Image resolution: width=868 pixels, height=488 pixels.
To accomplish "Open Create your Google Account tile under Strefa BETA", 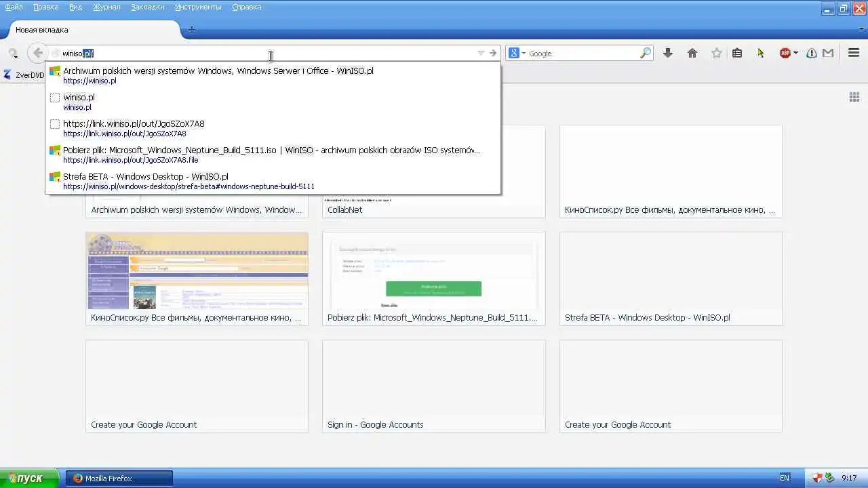I will coord(671,386).
